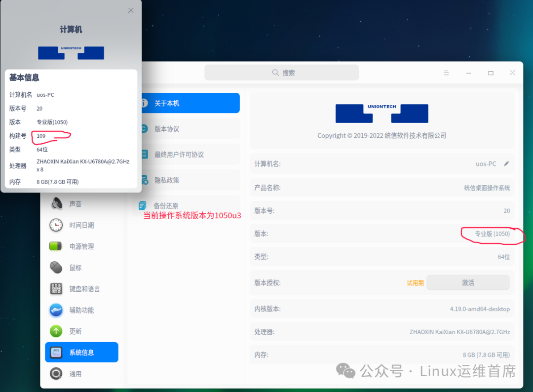Click processor value in Computer dialog
533x392 pixels.
pyautogui.click(x=83, y=165)
